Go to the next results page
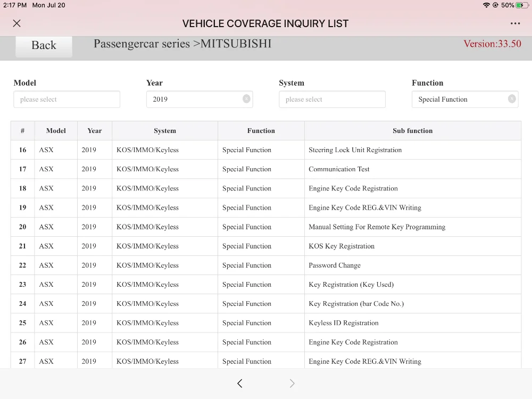Screen dimensions: 532x399 [x=292, y=384]
